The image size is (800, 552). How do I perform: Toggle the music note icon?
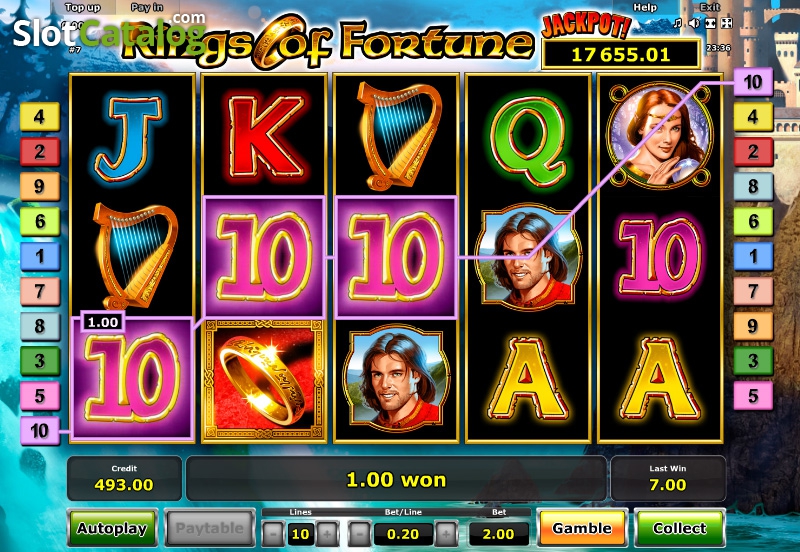pyautogui.click(x=678, y=23)
